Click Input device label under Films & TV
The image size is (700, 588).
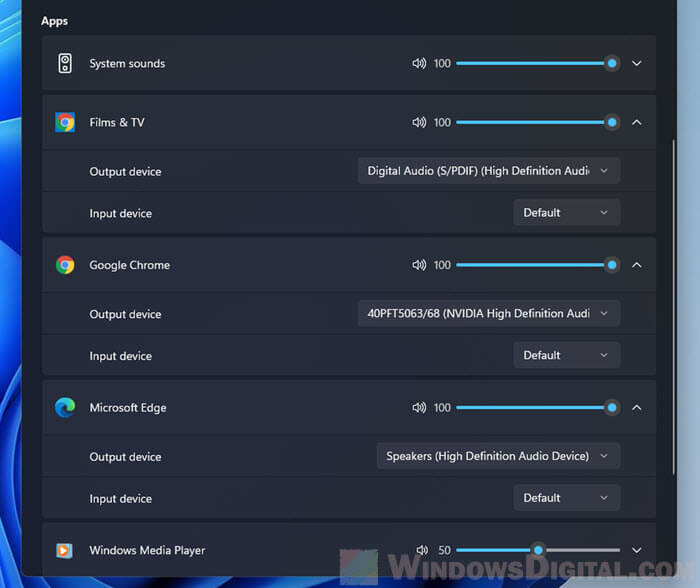pyautogui.click(x=121, y=213)
